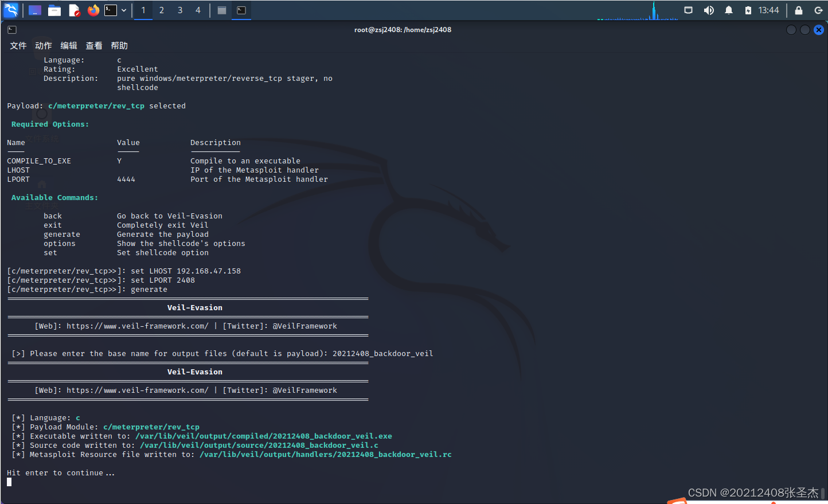The image size is (828, 504).
Task: Click the 'generate' command in Available Commands
Action: (x=62, y=235)
